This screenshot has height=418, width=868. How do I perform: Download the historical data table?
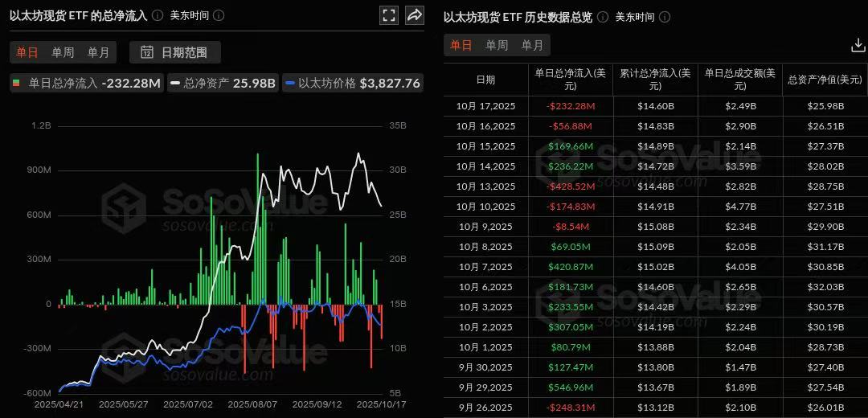[858, 46]
